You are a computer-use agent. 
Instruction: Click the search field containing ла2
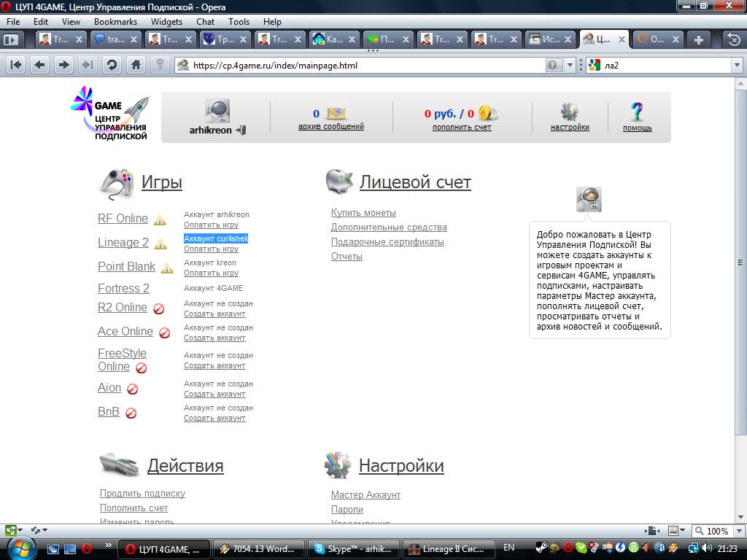[665, 65]
